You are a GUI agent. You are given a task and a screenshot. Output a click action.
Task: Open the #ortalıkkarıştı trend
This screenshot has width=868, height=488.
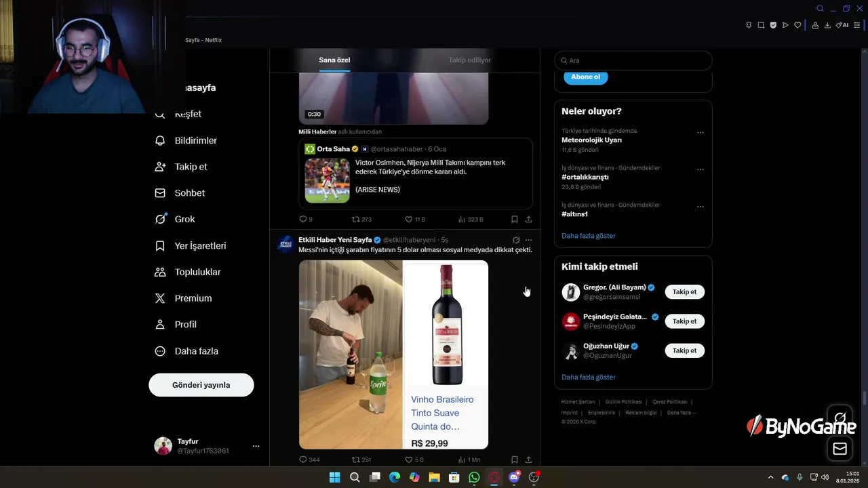pyautogui.click(x=585, y=177)
